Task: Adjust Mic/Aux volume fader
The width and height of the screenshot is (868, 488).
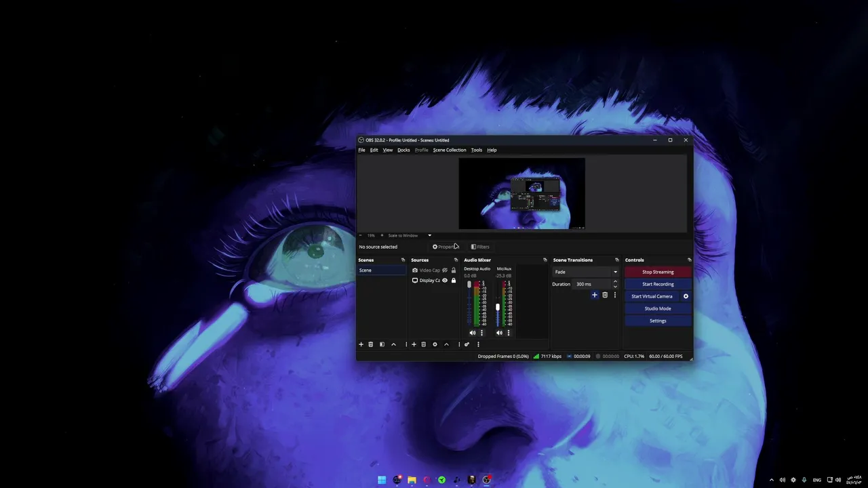Action: (x=498, y=308)
